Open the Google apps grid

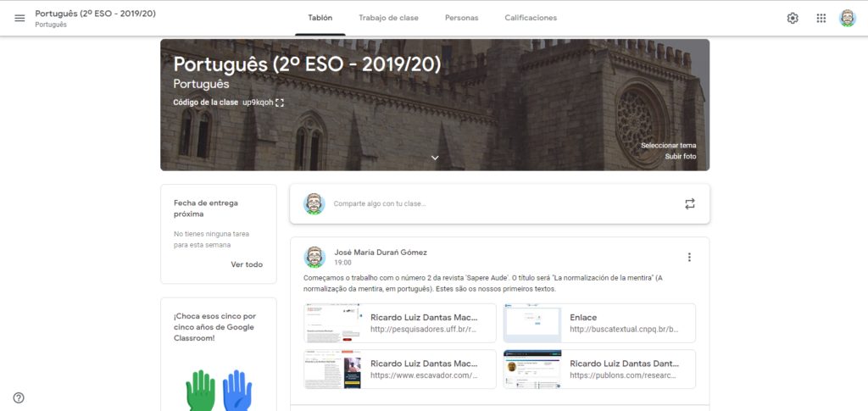coord(821,18)
